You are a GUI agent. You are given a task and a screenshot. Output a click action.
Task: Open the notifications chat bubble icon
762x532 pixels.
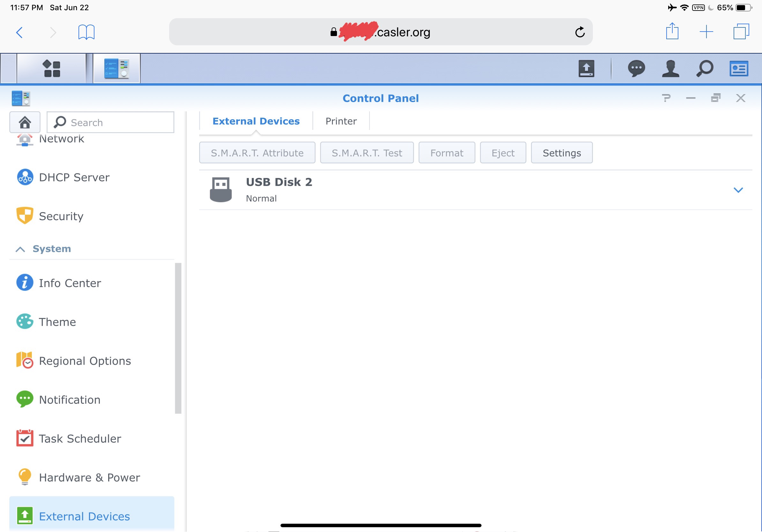click(x=636, y=69)
